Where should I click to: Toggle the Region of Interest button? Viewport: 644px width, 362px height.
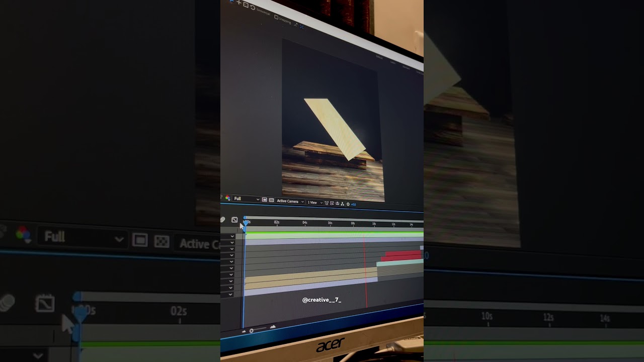click(x=265, y=200)
